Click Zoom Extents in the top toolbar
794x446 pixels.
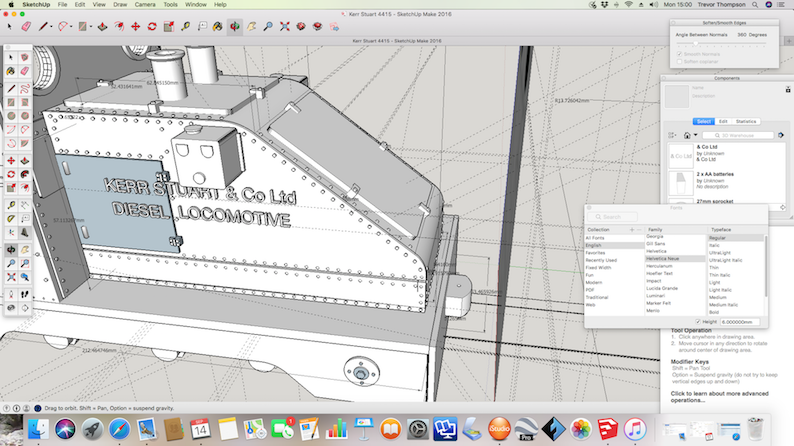285,26
